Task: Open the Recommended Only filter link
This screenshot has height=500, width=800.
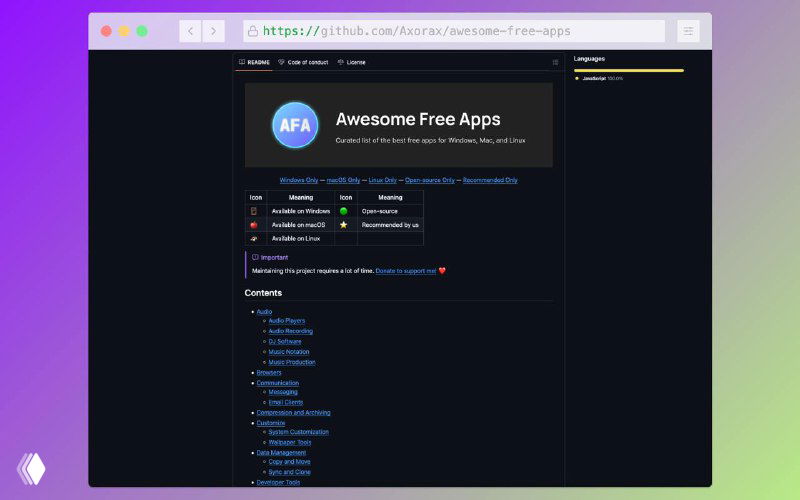Action: click(490, 180)
